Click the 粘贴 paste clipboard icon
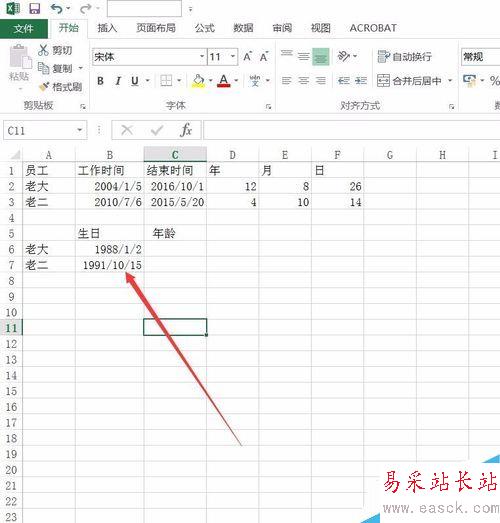The image size is (500, 523). [x=19, y=57]
